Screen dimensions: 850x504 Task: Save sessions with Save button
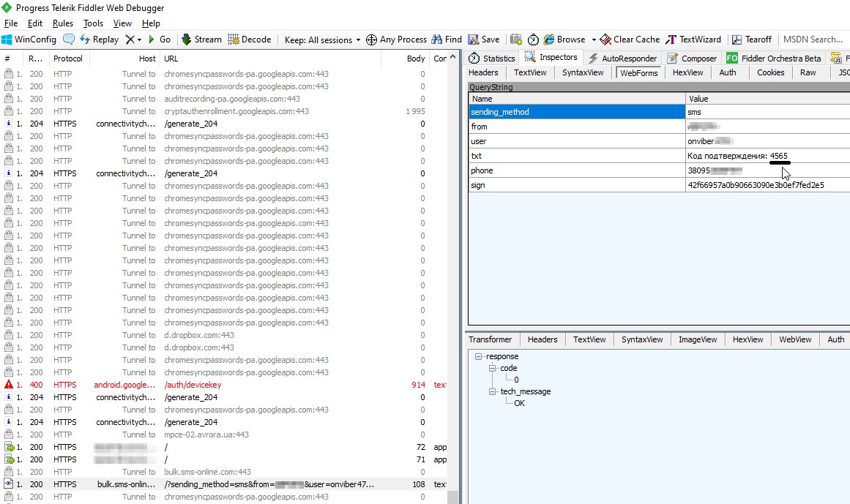484,40
